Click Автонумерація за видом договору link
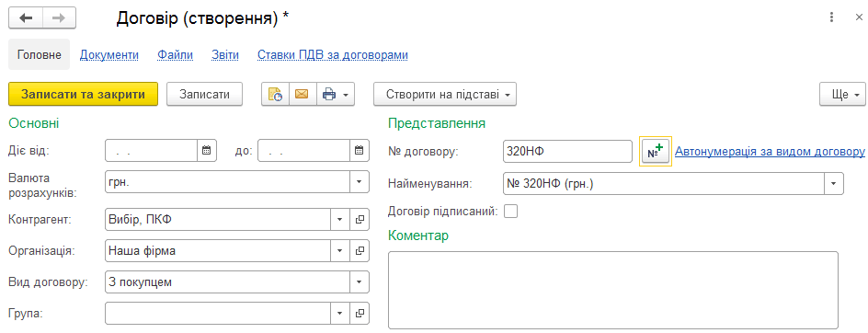868x333 pixels. point(770,151)
